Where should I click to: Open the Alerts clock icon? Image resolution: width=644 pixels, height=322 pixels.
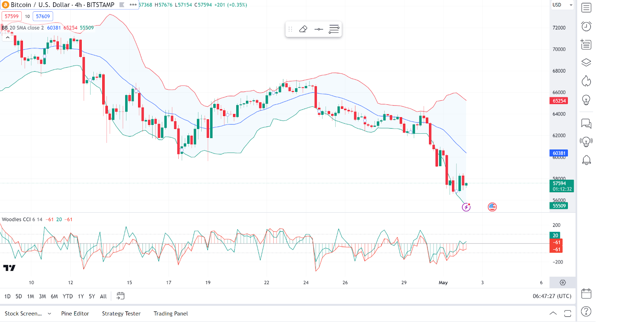tap(586, 26)
